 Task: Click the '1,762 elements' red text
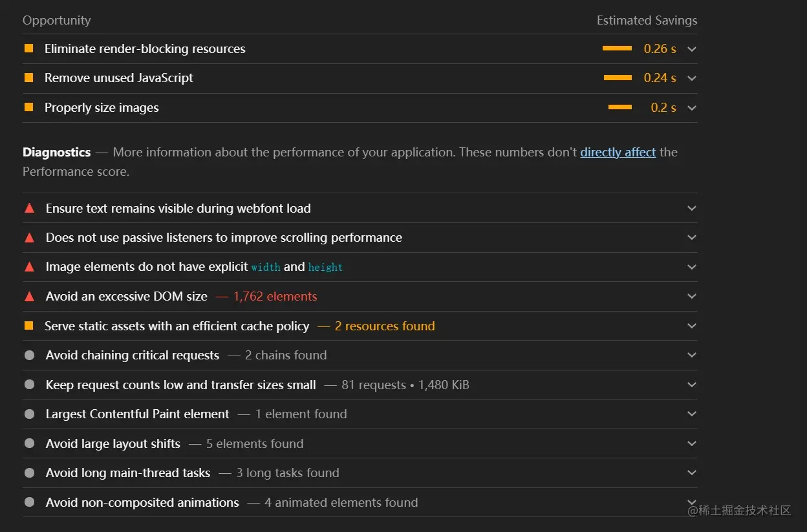(275, 297)
